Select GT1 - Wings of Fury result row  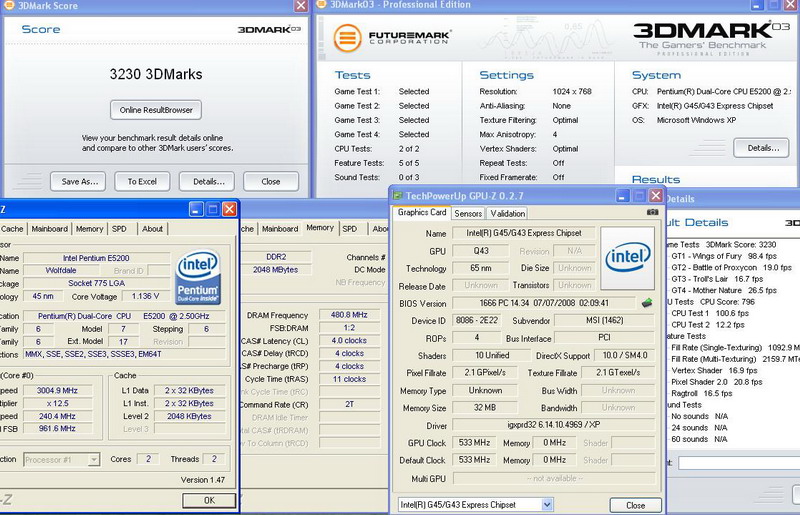click(723, 256)
